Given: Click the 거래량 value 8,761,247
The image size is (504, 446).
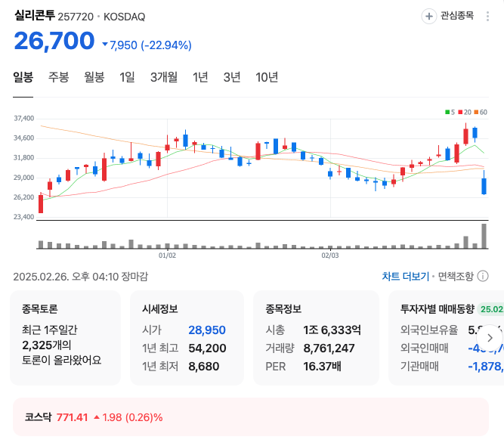Looking at the screenshot, I should click(x=329, y=348).
